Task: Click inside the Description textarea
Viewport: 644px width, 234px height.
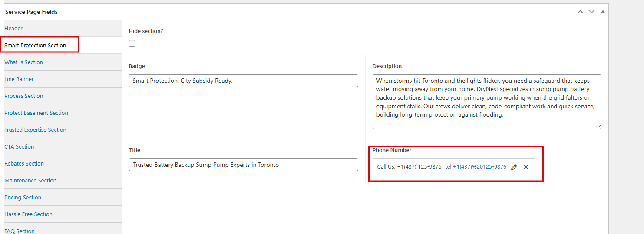Action: tap(486, 101)
